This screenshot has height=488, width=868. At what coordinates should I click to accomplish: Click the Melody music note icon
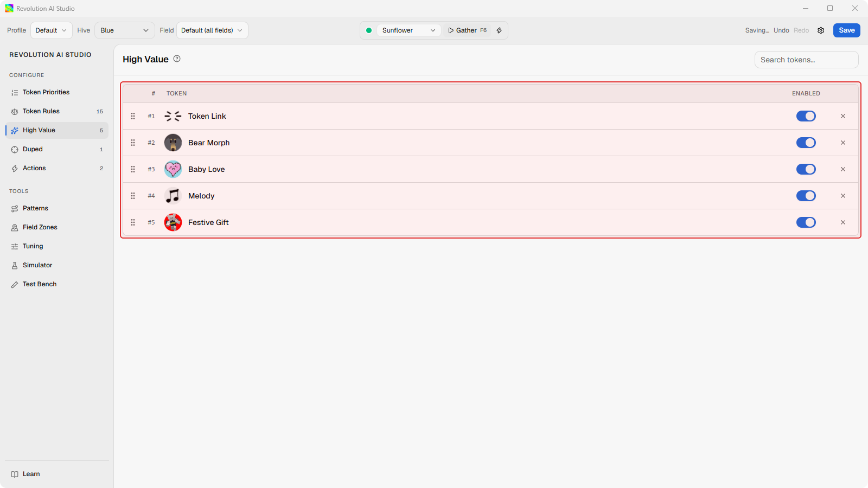point(173,196)
